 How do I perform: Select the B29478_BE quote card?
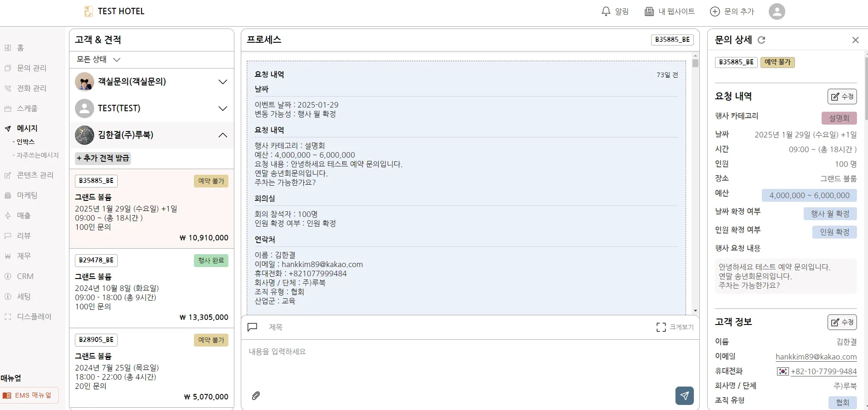click(x=151, y=288)
